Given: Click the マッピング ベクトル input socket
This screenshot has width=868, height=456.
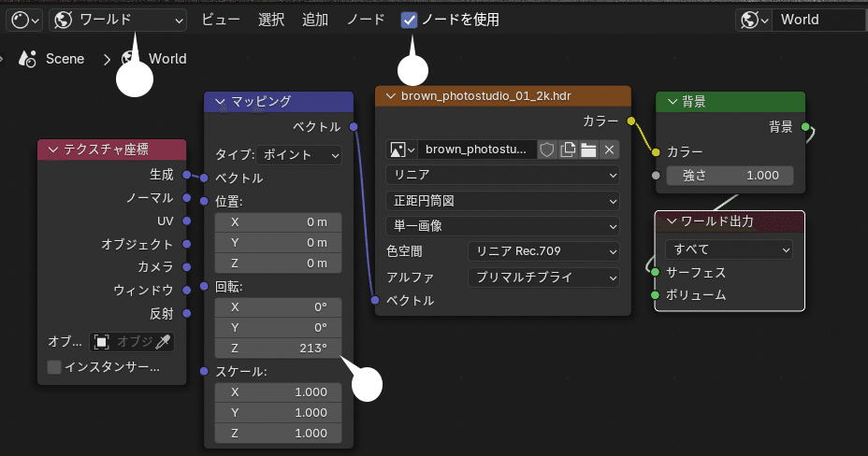Looking at the screenshot, I should (204, 178).
